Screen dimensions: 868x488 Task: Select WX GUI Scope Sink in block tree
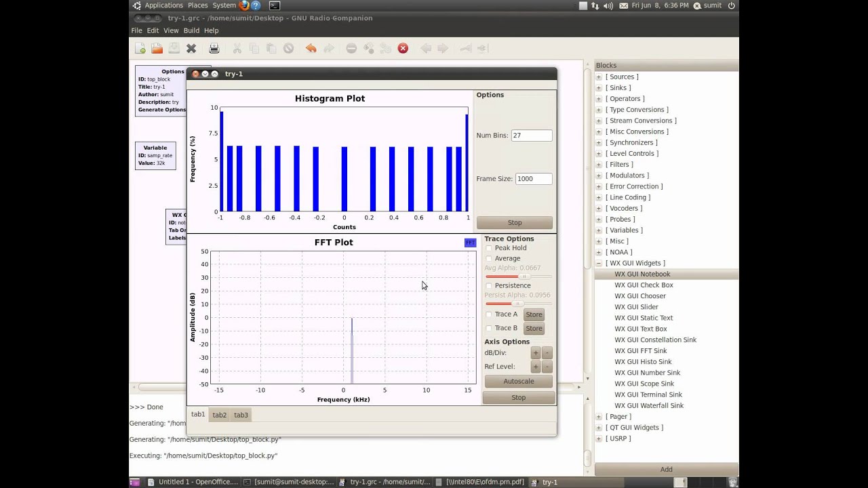(x=644, y=384)
